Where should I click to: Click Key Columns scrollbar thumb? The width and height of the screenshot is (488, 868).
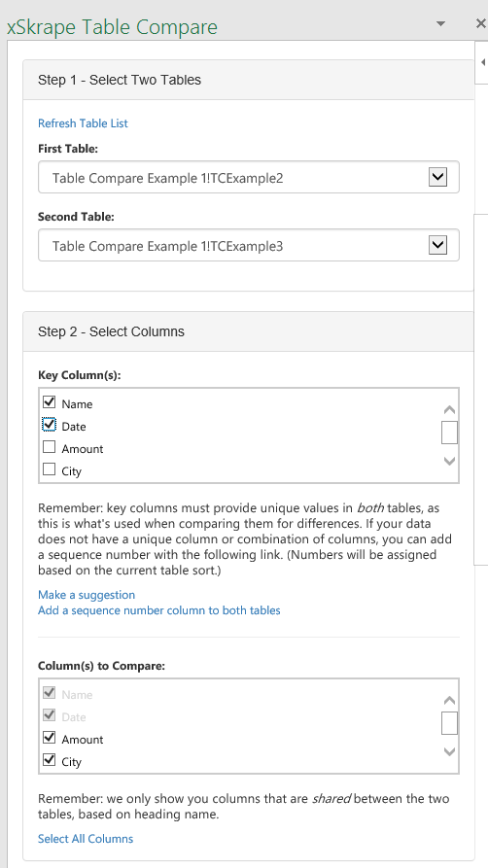pos(449,433)
